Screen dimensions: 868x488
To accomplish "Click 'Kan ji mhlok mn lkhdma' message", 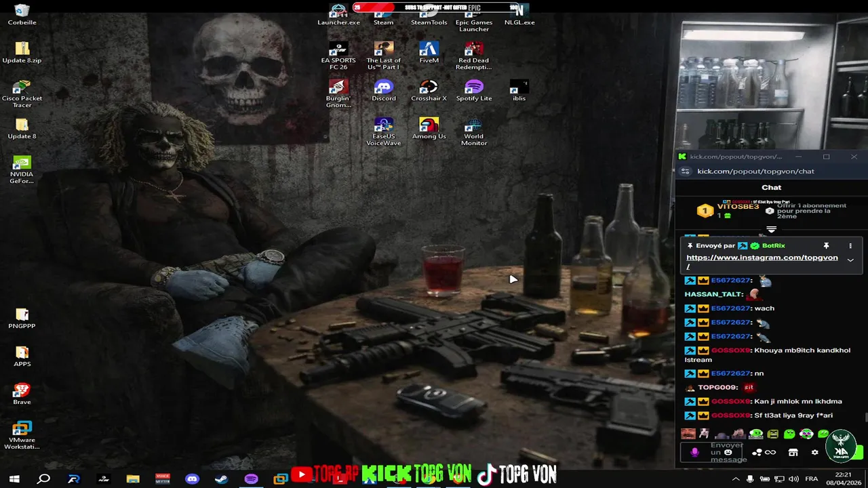I will click(798, 401).
